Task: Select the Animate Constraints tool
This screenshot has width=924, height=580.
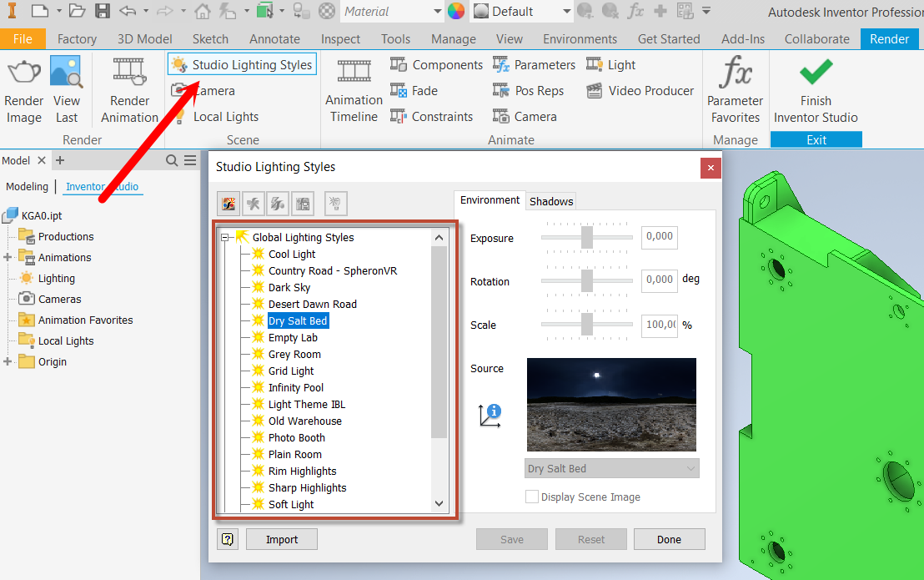Action: pos(431,117)
